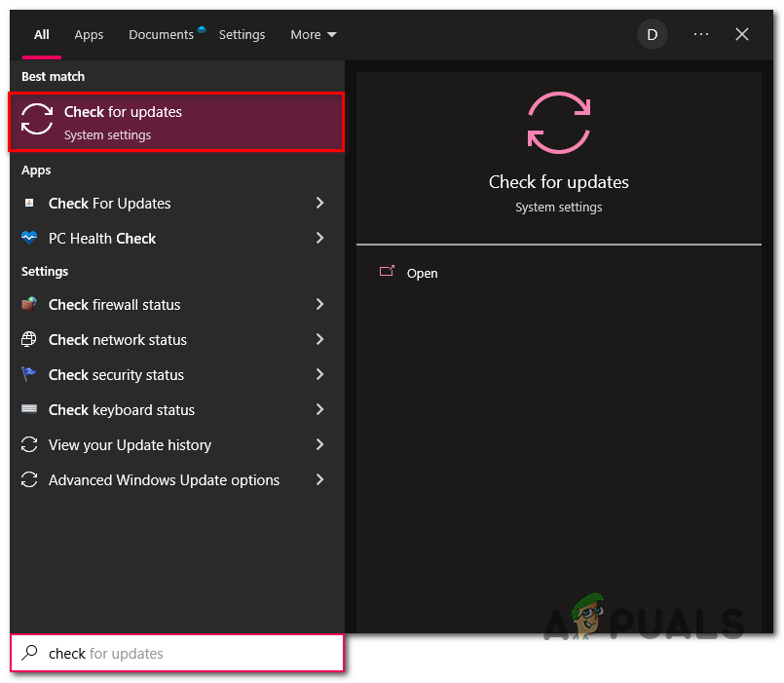The width and height of the screenshot is (784, 683).
Task: Click the update arrows icon in best match
Action: 36,119
